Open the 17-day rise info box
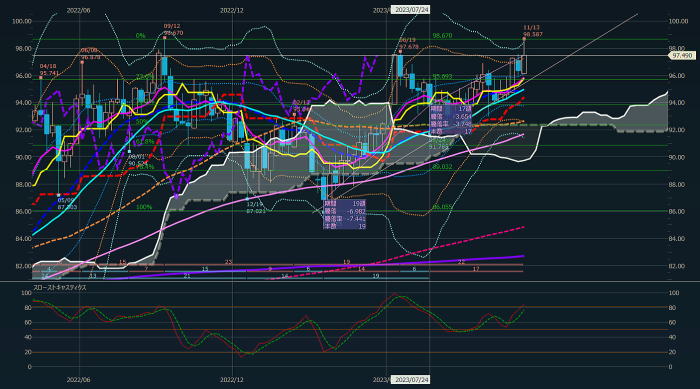700x389 pixels. tap(451, 120)
